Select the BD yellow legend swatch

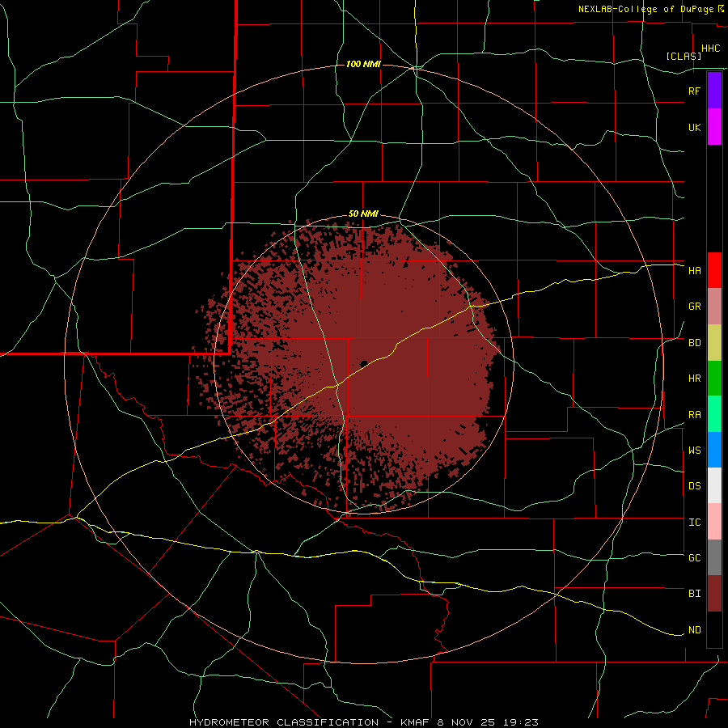pos(714,343)
